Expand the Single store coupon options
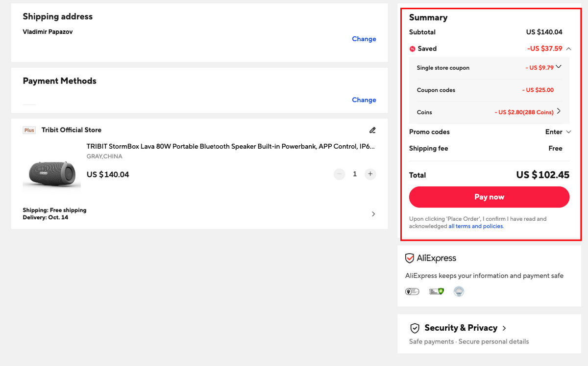Viewport: 588px width, 366px height. (559, 67)
